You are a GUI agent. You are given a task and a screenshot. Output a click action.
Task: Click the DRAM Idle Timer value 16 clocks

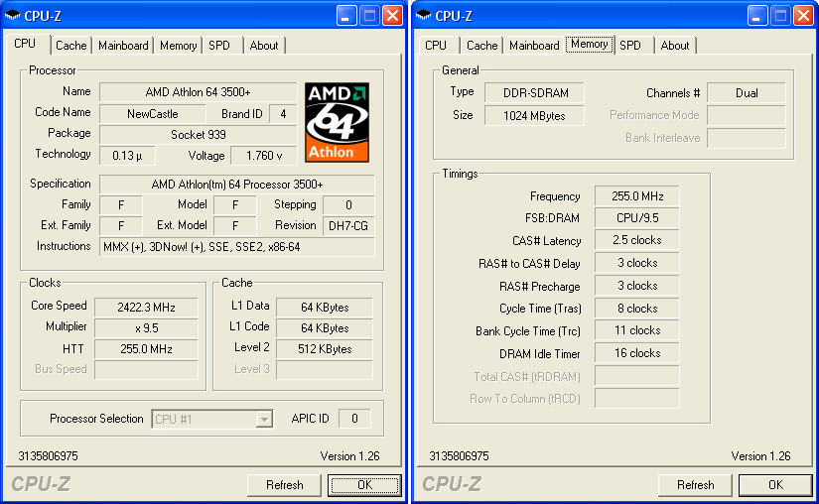tap(637, 353)
